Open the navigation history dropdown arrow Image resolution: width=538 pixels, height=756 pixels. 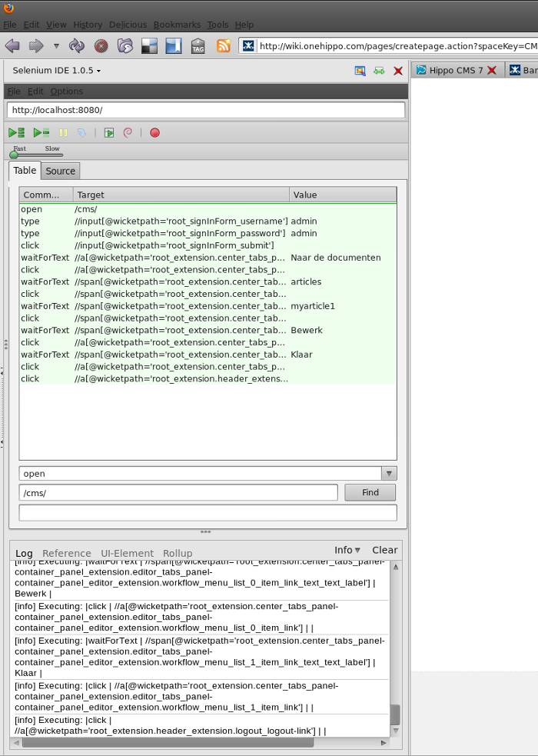(56, 46)
